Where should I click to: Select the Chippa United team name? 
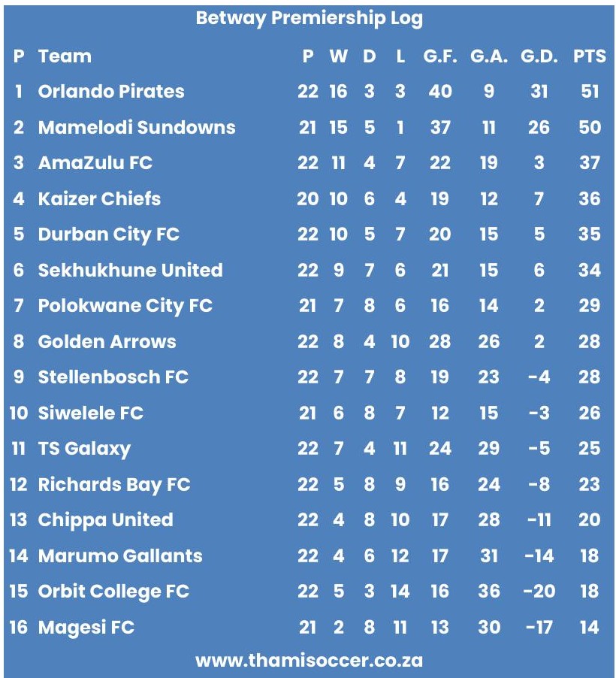[x=105, y=520]
